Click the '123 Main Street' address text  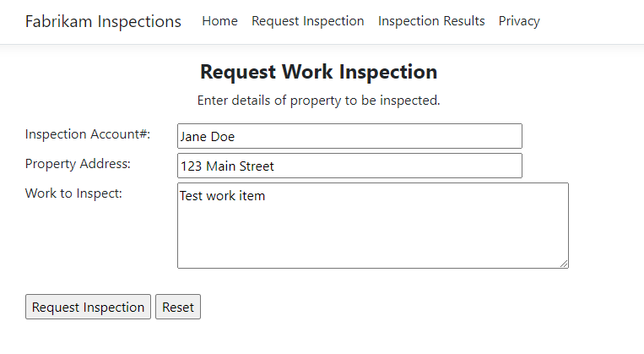coord(227,166)
